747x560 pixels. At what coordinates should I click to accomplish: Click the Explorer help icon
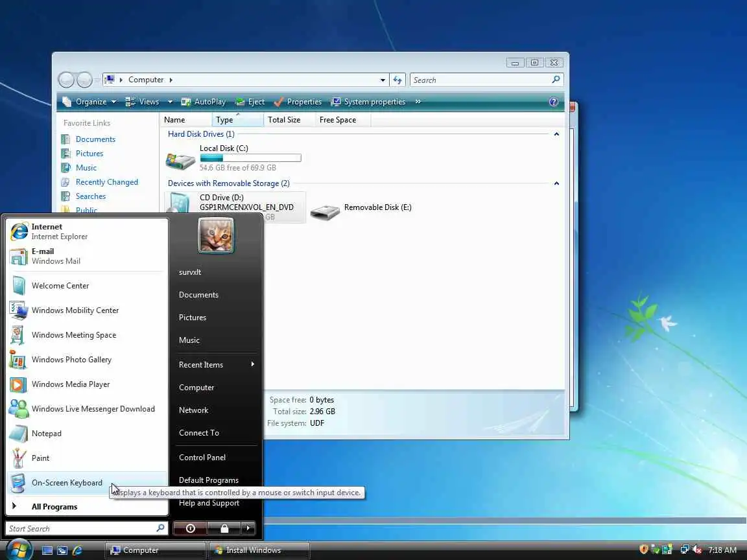point(553,101)
